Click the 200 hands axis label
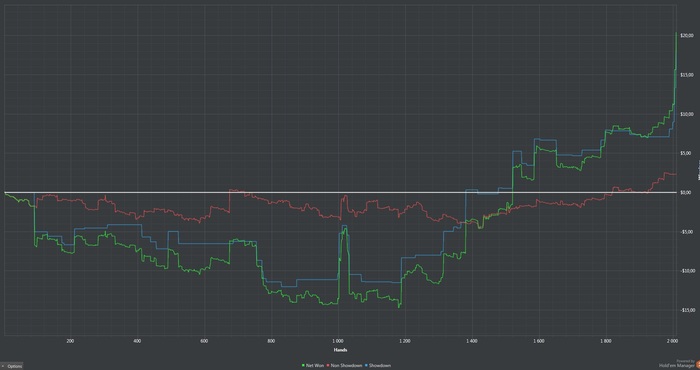This screenshot has width=700, height=370. 70,341
